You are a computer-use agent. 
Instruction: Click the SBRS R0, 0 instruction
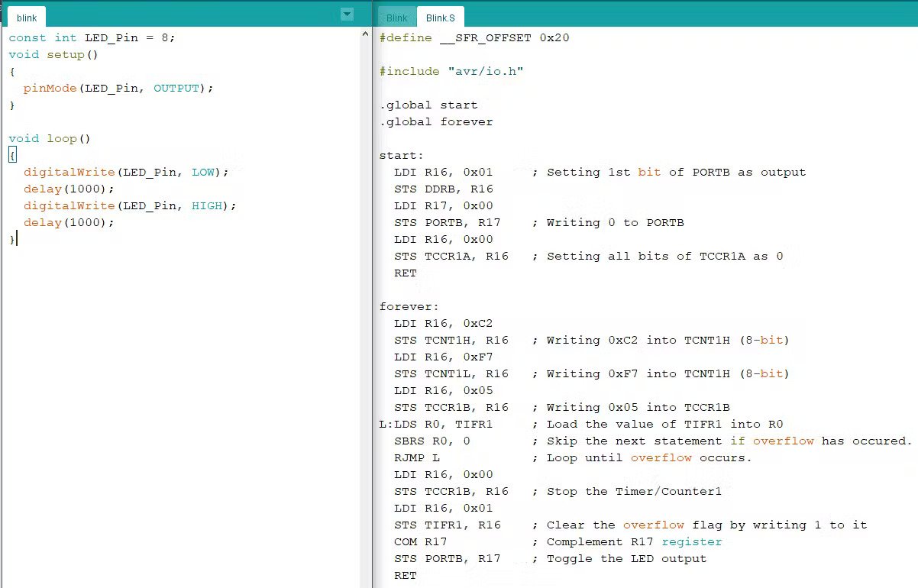(432, 441)
